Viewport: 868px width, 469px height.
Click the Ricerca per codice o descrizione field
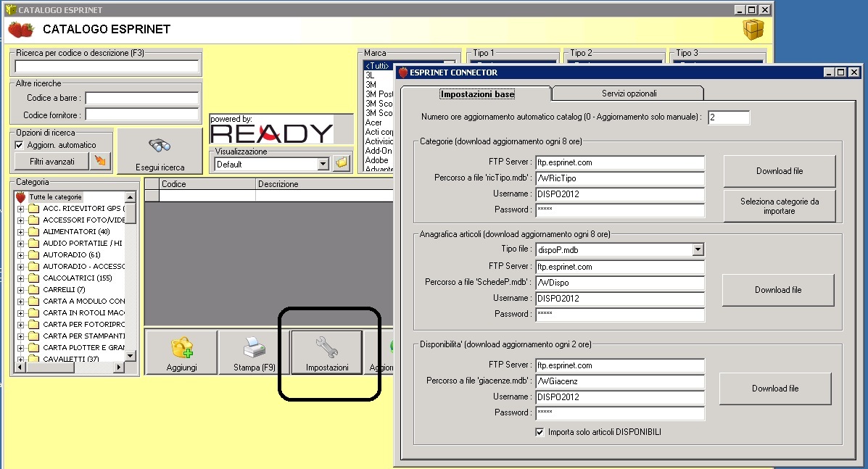(x=107, y=67)
